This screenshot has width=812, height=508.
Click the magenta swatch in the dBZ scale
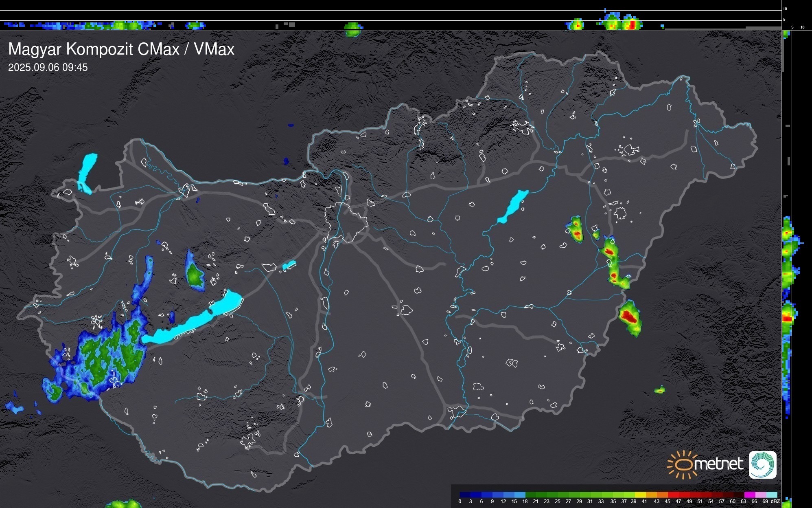749,495
